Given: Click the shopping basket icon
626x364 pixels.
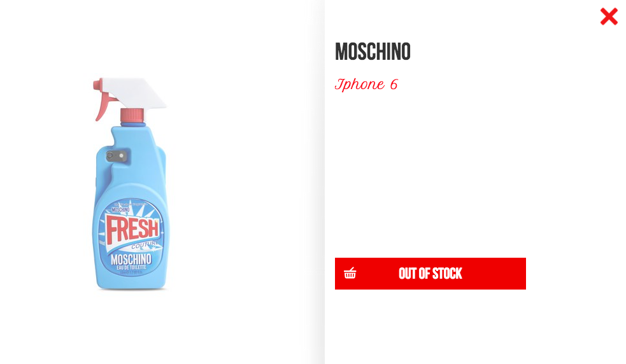Looking at the screenshot, I should coord(350,274).
